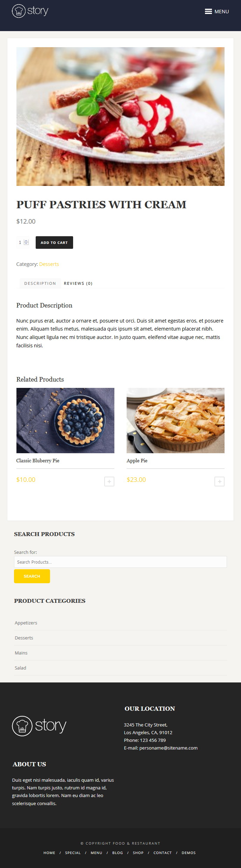Decrease product quantity with down arrow
Viewport: 241px width, 868px height.
[x=26, y=244]
